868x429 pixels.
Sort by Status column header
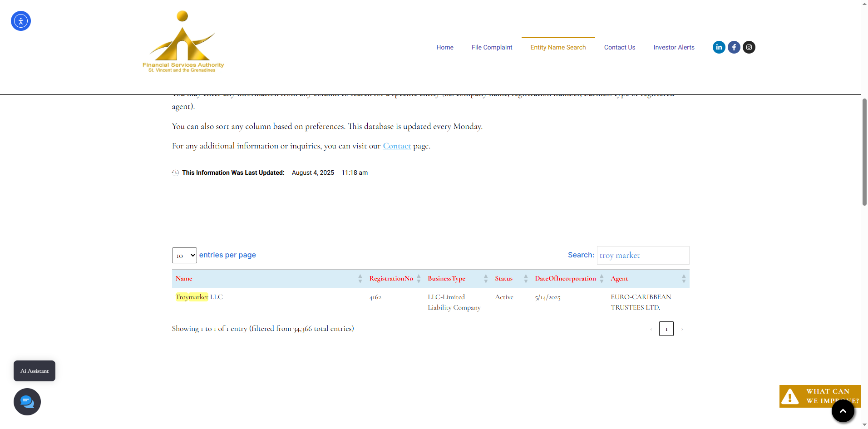point(503,279)
